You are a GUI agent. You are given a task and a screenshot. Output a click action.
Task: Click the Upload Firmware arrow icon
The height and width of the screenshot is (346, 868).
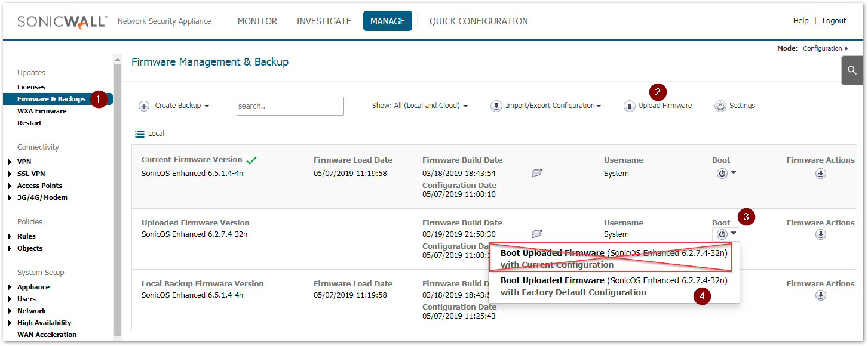click(x=629, y=106)
